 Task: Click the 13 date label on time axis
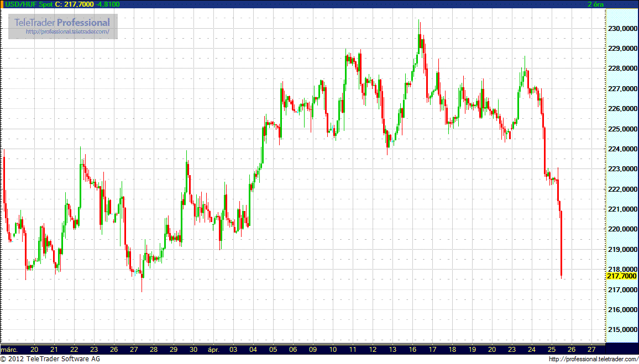click(392, 349)
